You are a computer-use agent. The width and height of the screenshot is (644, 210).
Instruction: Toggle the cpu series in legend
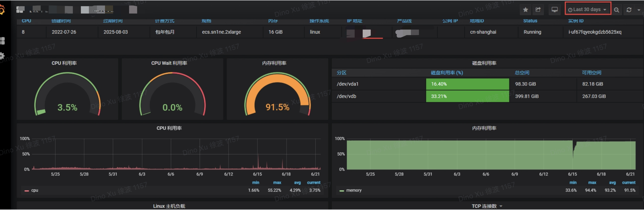coord(34,190)
